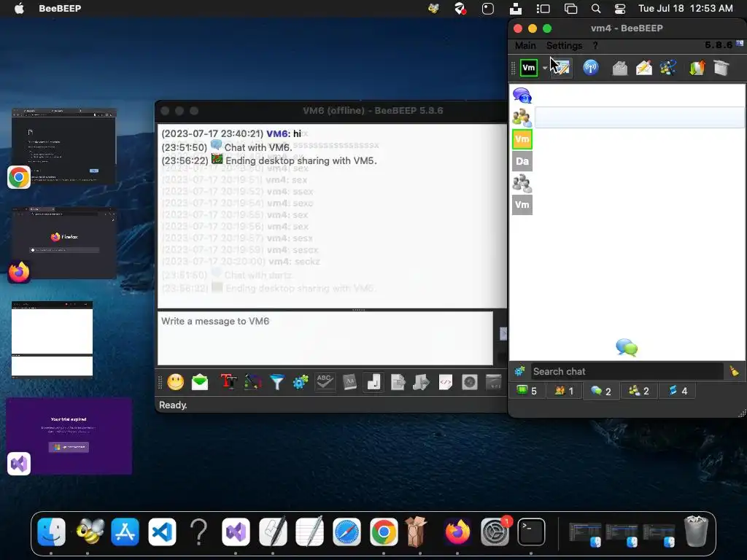Expand the user status dropdown arrow
747x560 pixels.
coord(544,68)
